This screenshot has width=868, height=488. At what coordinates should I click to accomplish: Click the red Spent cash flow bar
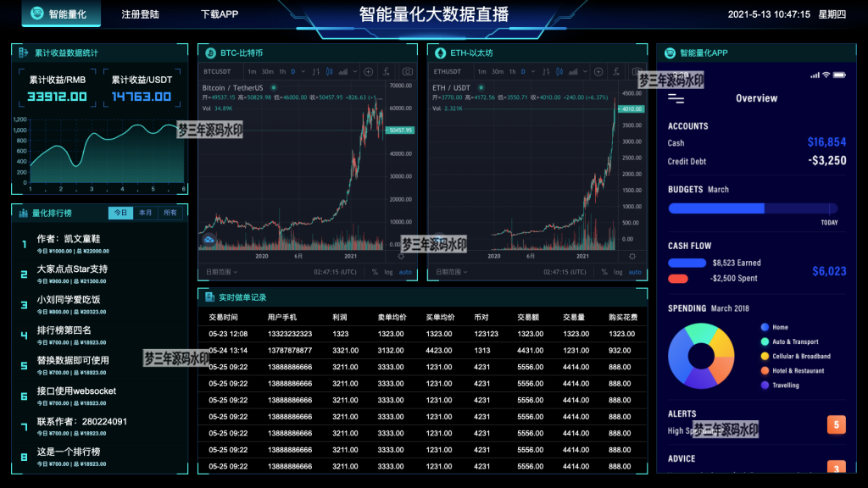pyautogui.click(x=678, y=278)
